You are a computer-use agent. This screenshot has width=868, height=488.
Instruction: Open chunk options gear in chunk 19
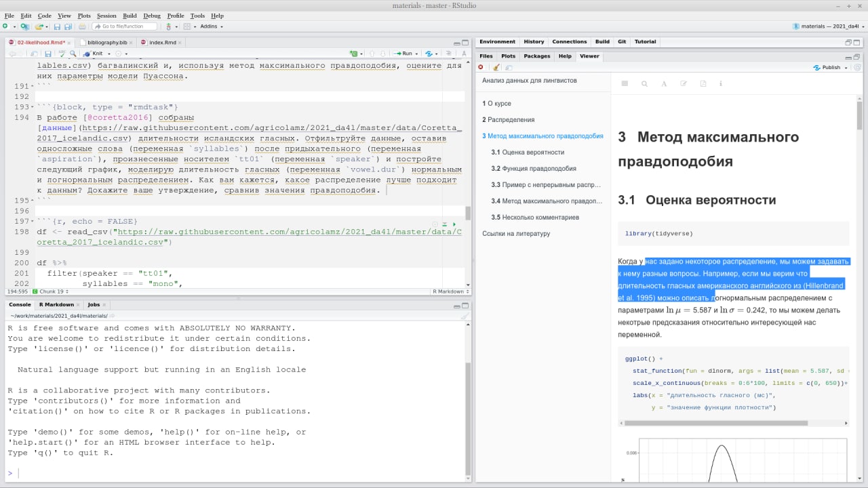(x=435, y=224)
